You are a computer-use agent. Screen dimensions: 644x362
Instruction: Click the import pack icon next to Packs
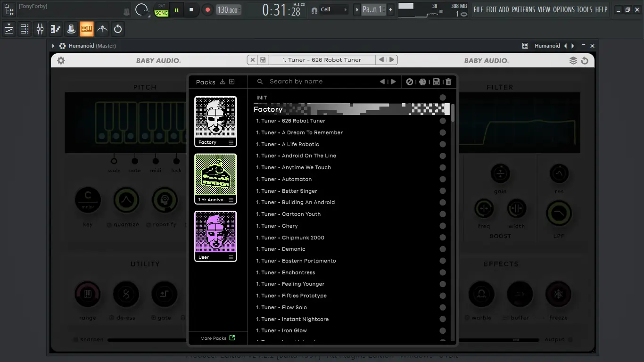click(223, 82)
